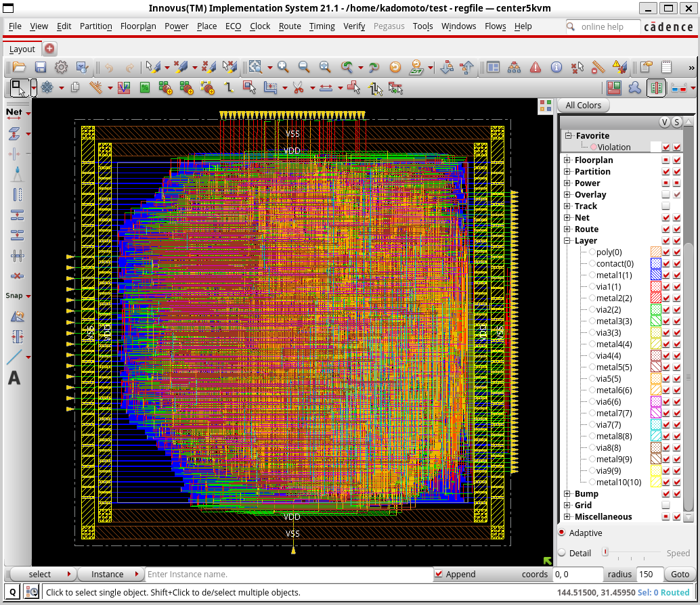This screenshot has height=605, width=700.
Task: Click the V column header button
Action: tap(665, 122)
